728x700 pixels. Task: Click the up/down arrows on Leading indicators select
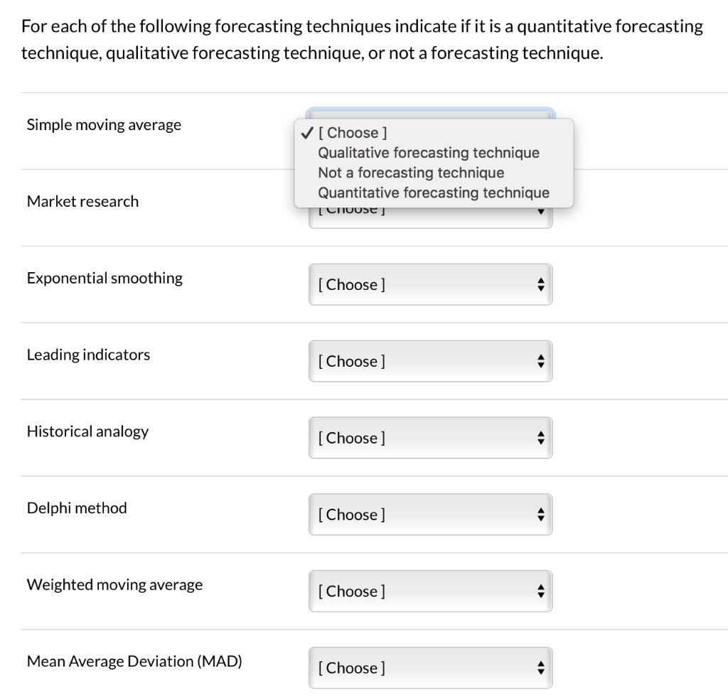542,361
